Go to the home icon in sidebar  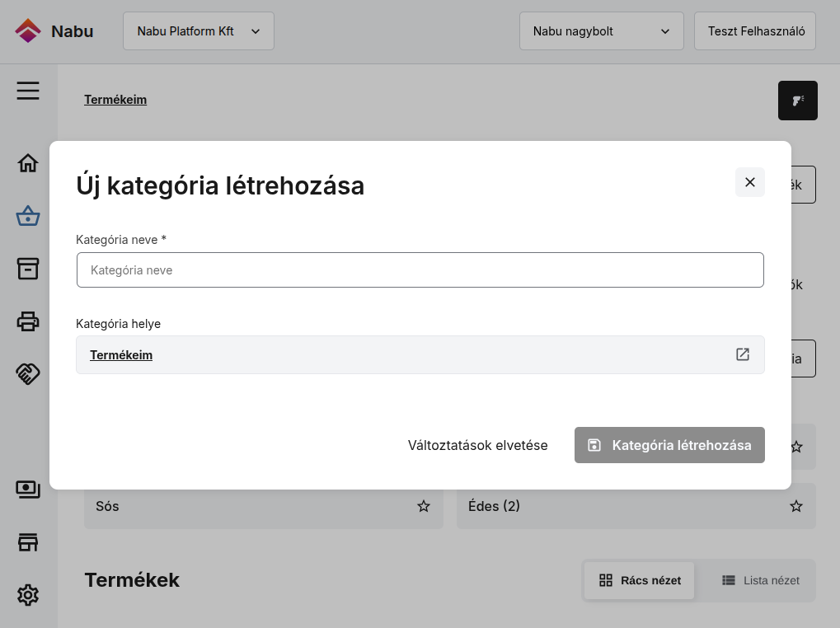[x=28, y=163]
